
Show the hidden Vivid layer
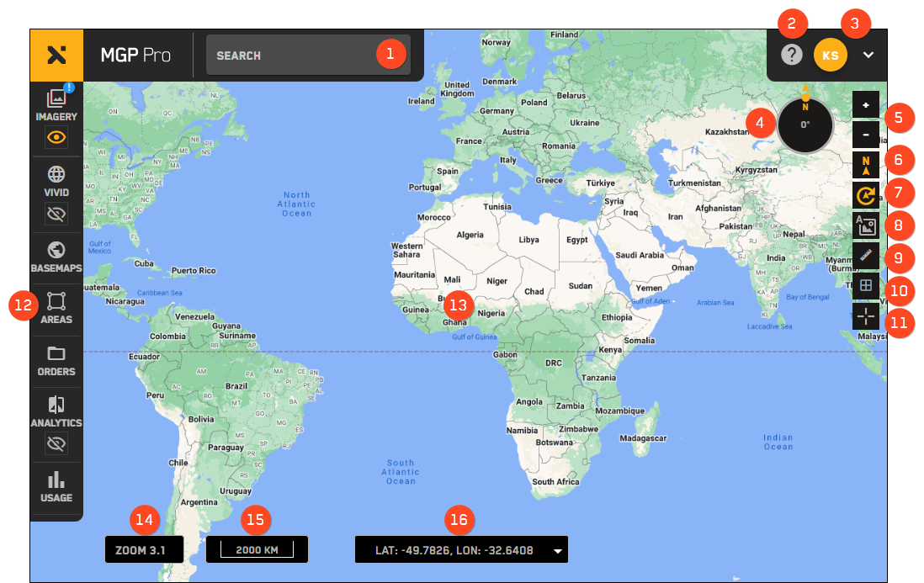click(x=56, y=215)
